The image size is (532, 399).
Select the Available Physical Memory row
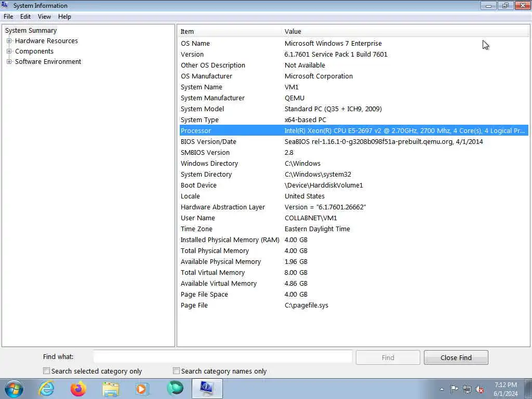354,262
